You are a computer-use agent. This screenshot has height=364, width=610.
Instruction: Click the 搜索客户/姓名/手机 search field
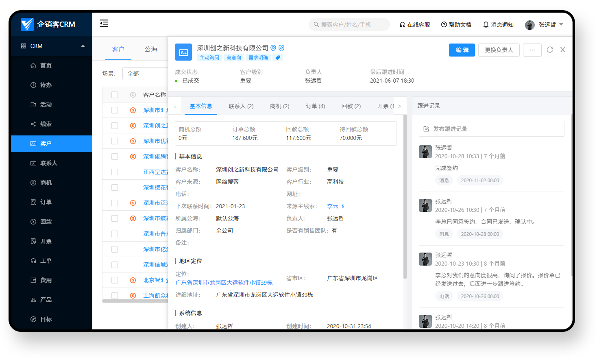click(x=349, y=24)
